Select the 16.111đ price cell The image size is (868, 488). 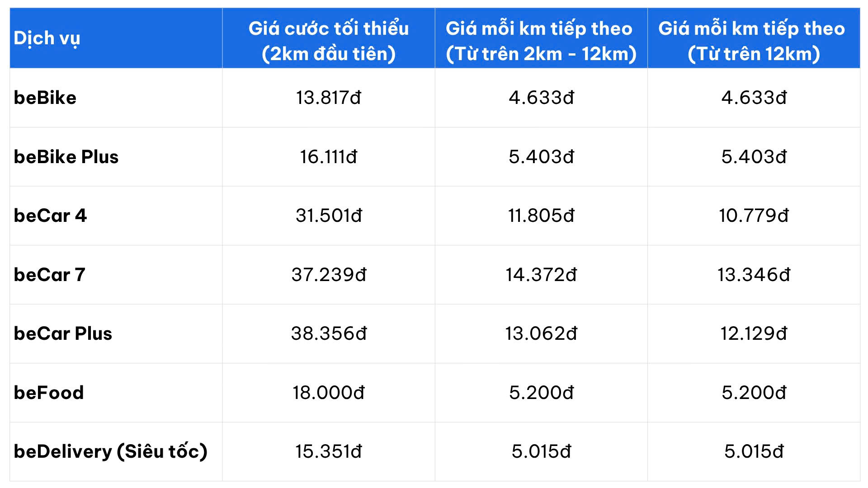coord(329,157)
